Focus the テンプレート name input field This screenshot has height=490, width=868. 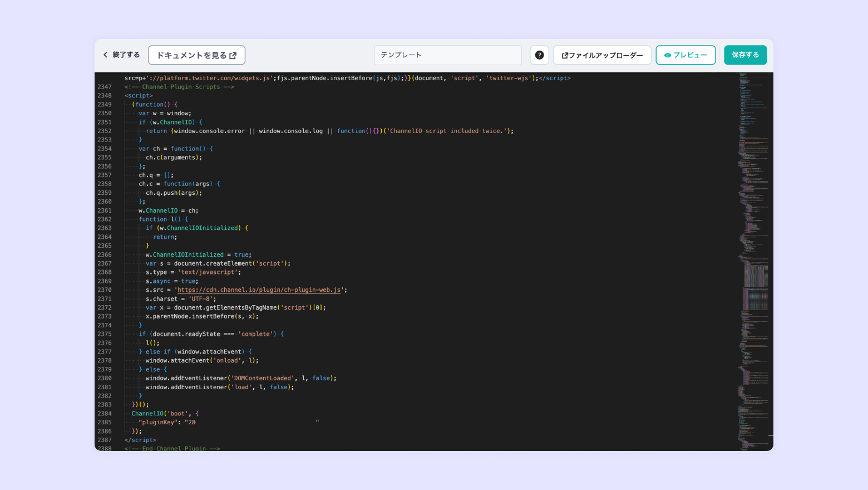(x=448, y=55)
